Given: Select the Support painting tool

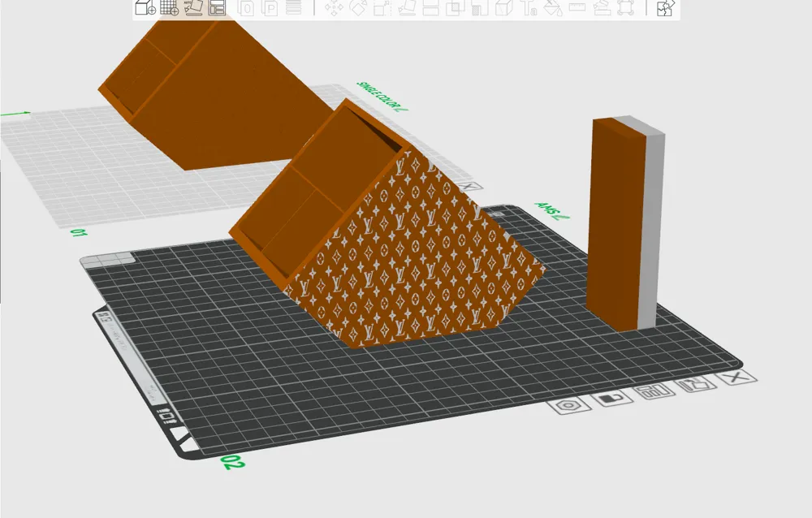Looking at the screenshot, I should 480,7.
